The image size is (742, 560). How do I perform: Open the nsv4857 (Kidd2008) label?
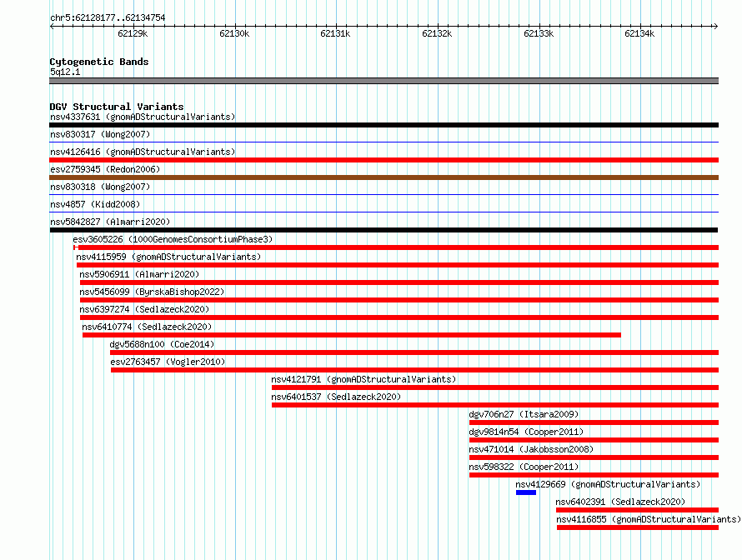[95, 204]
